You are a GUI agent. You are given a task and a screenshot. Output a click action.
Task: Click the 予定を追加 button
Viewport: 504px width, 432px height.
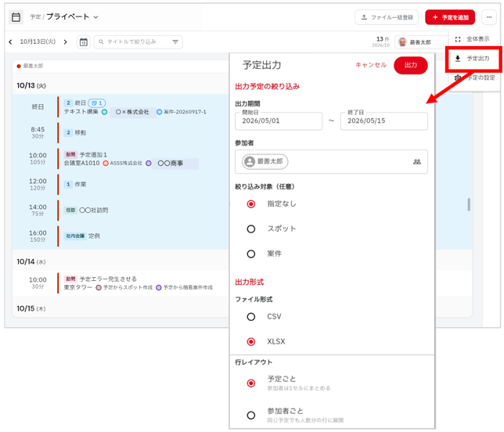pyautogui.click(x=450, y=17)
